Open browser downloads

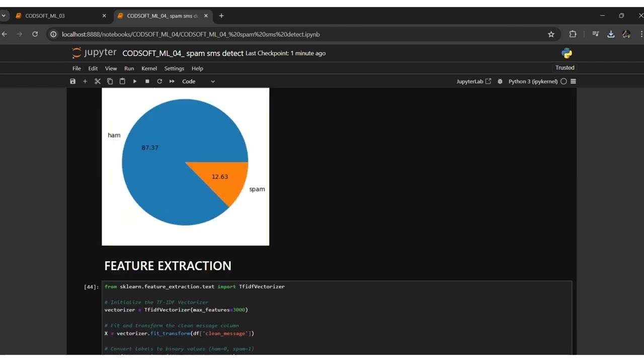point(611,34)
